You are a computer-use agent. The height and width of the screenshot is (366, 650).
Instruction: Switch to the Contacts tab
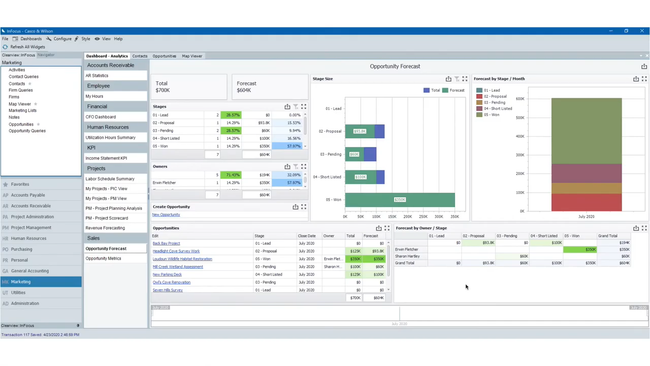140,56
